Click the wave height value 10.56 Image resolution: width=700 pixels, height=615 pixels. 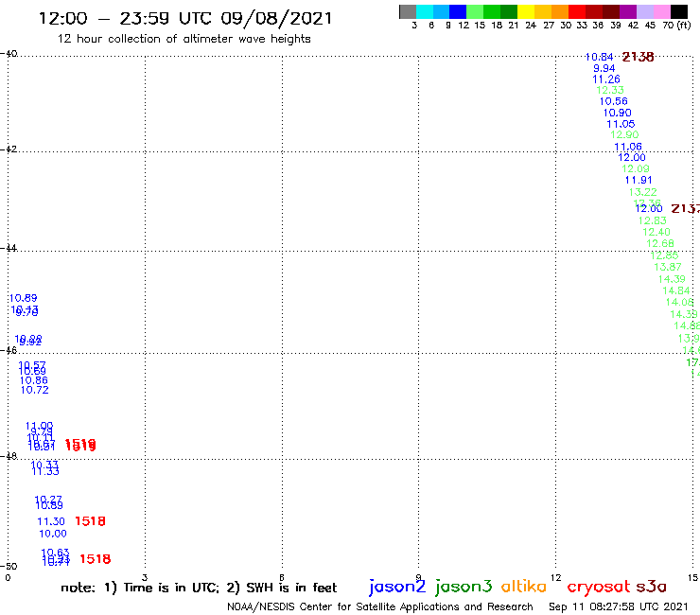pyautogui.click(x=613, y=102)
